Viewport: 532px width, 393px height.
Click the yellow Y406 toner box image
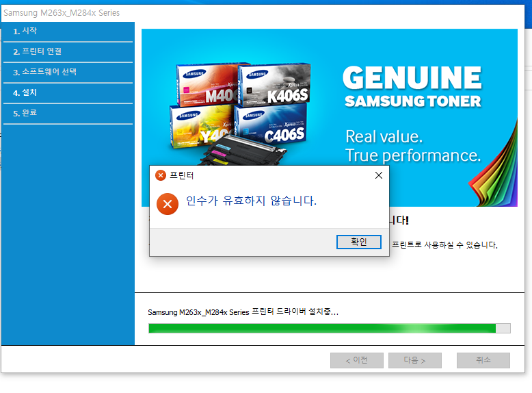[x=202, y=127]
